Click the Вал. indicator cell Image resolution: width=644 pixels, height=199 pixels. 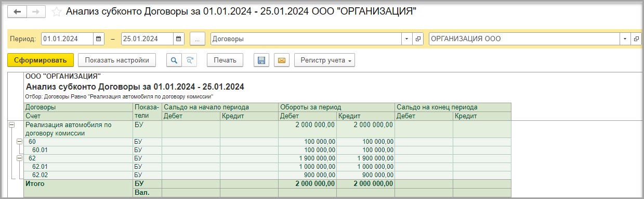tap(147, 193)
